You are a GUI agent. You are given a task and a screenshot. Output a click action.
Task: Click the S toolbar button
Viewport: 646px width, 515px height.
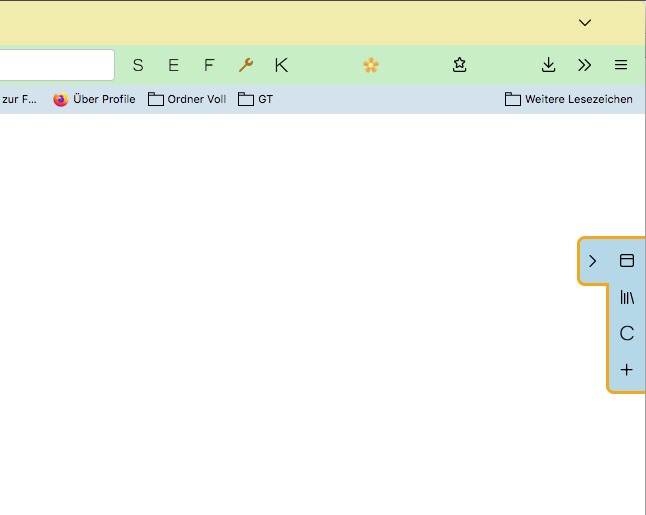[x=138, y=65]
